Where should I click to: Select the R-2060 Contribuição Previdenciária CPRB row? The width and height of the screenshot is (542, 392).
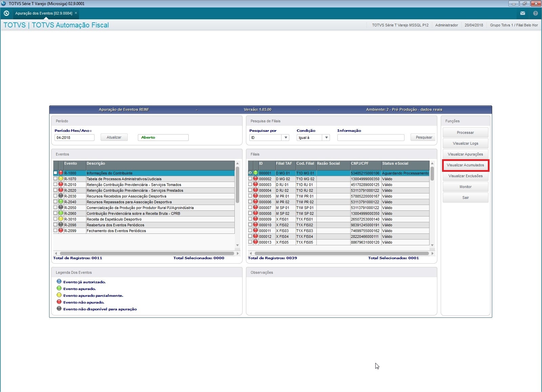pos(144,213)
